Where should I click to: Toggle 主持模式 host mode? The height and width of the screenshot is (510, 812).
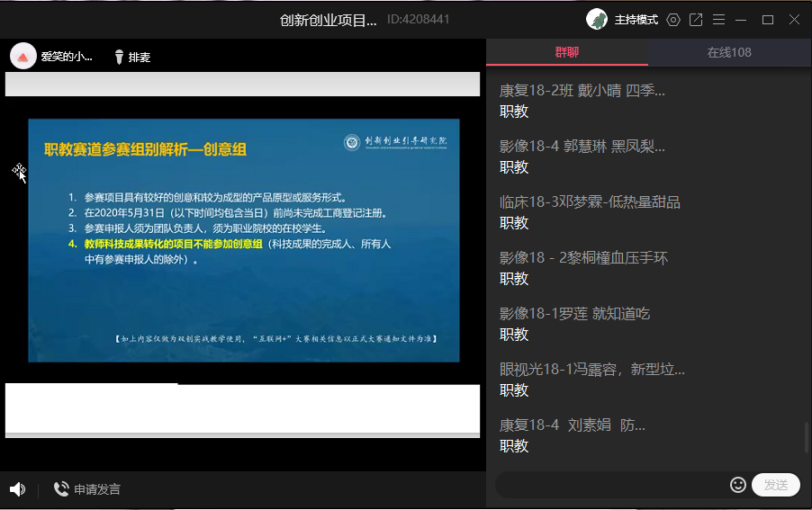tap(636, 20)
